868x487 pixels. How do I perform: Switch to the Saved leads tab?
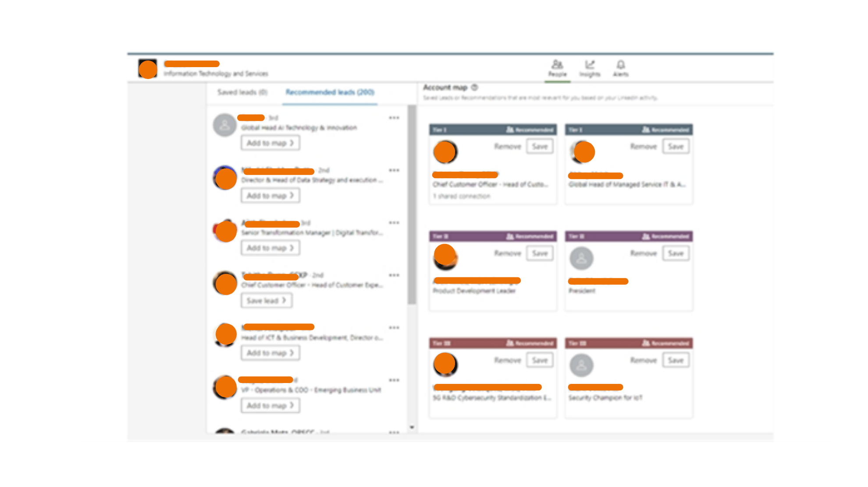pos(242,92)
